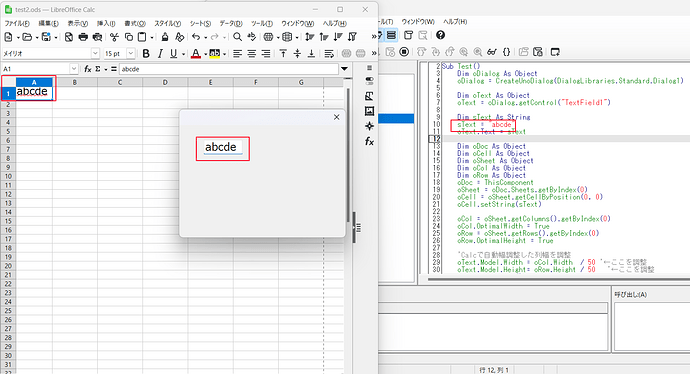The width and height of the screenshot is (690, 374).
Task: Open the sidebar Navigator compass icon
Action: coord(370,126)
